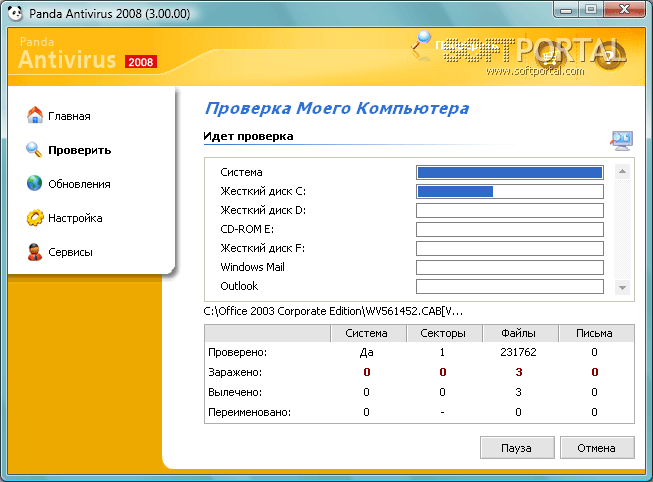The width and height of the screenshot is (653, 482).
Task: Click the Файлы column header
Action: [520, 333]
